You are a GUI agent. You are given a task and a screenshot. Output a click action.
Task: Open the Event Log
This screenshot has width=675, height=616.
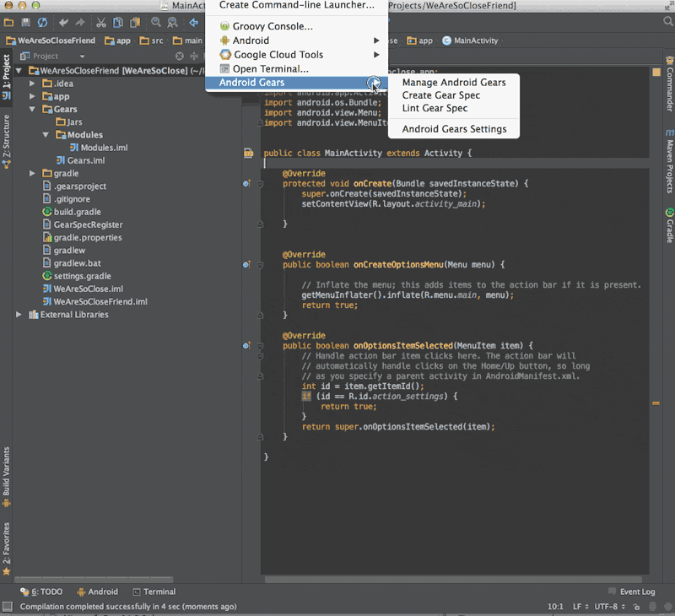pos(632,592)
